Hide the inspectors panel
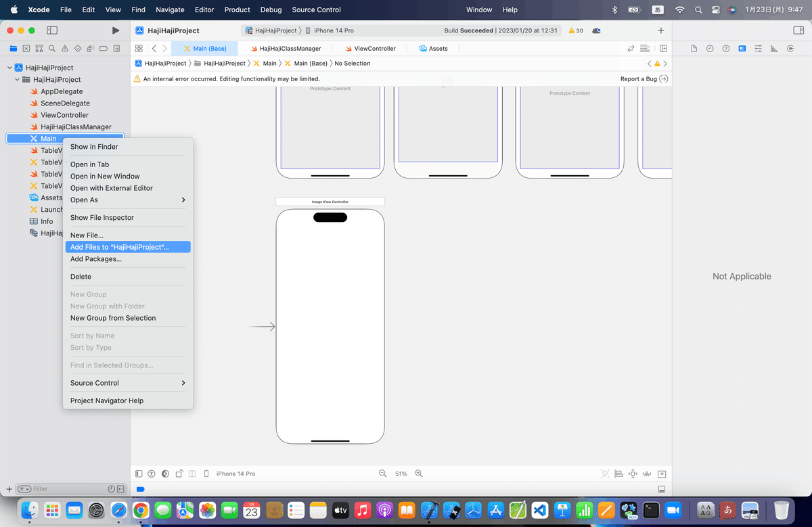 tap(798, 30)
